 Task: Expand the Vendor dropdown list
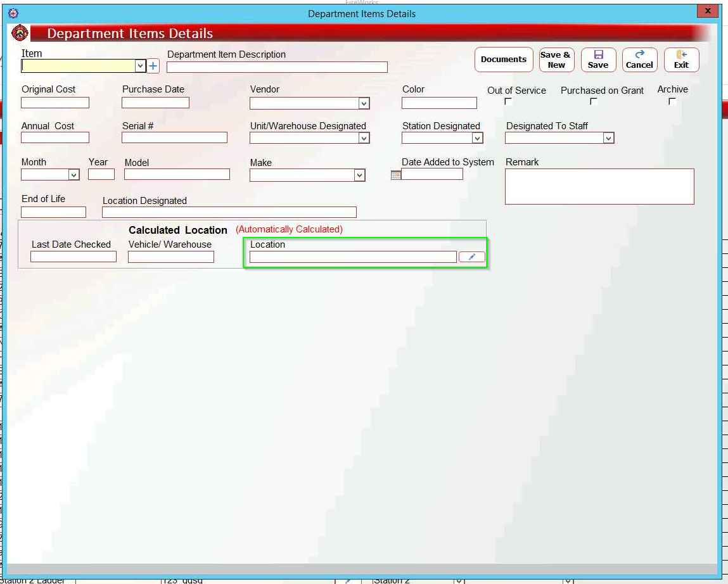tap(364, 103)
